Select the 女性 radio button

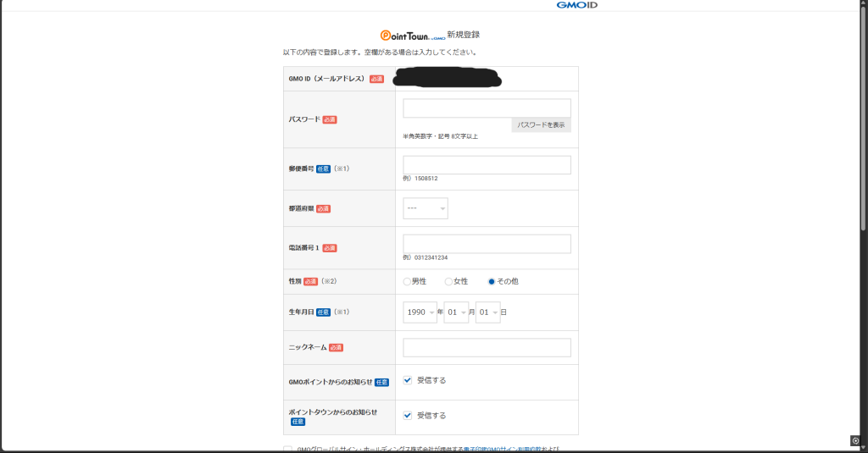coord(448,281)
